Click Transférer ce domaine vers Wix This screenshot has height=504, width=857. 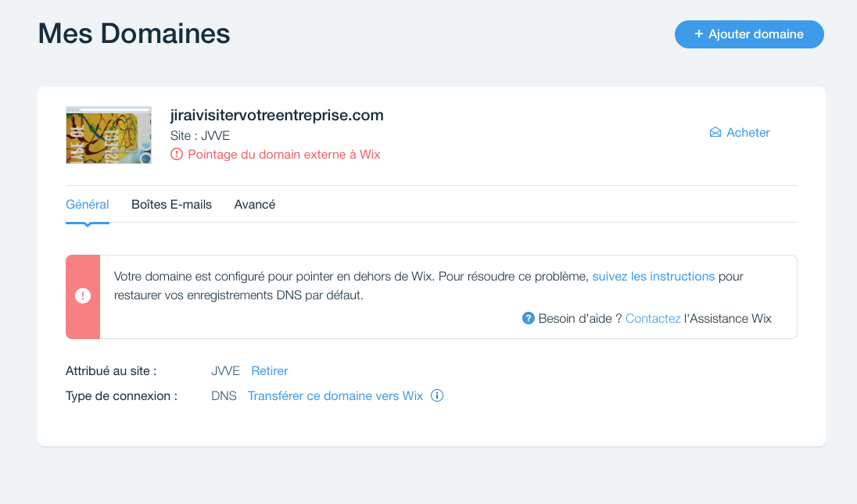click(335, 396)
